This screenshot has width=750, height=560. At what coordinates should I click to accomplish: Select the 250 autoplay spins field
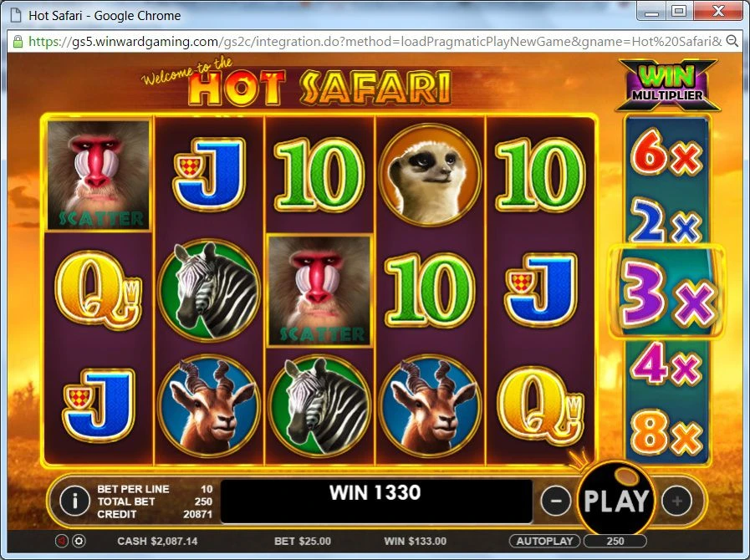click(x=615, y=542)
